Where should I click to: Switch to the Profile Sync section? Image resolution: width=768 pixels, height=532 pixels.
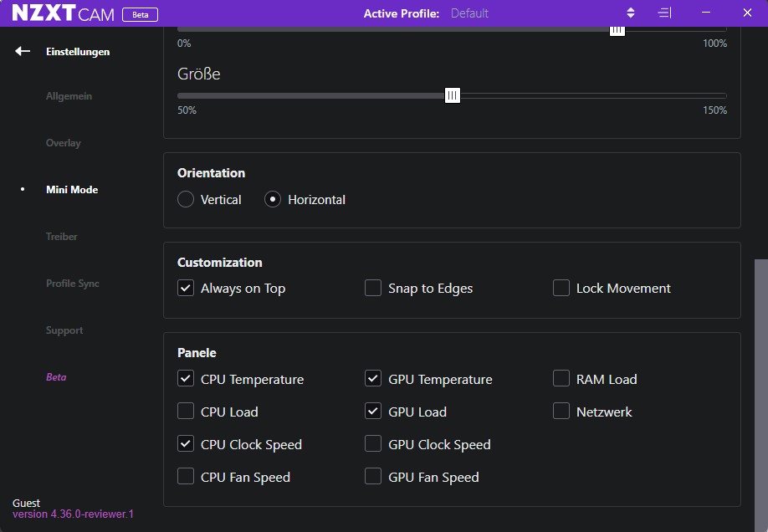[x=72, y=284]
